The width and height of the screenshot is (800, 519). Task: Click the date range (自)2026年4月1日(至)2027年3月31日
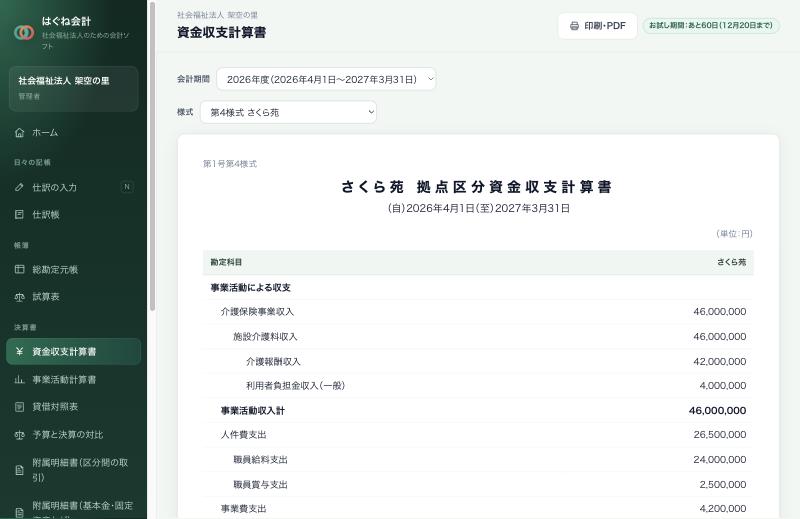478,208
